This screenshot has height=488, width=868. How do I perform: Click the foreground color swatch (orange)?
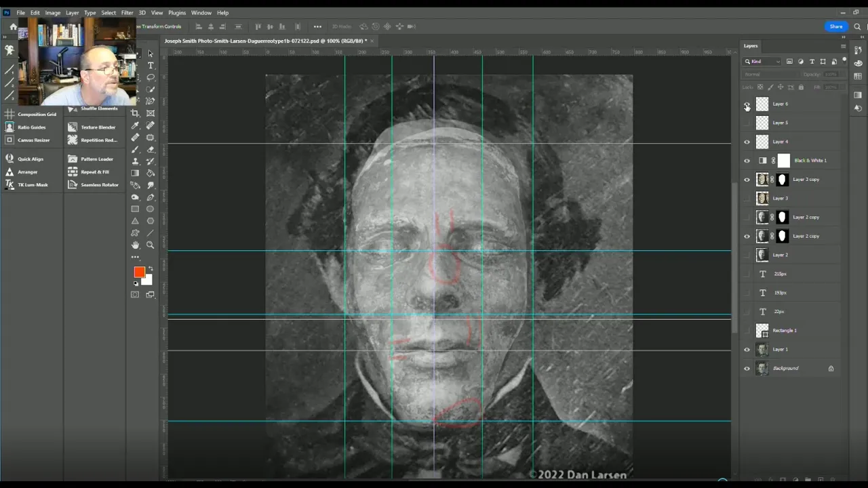(138, 271)
